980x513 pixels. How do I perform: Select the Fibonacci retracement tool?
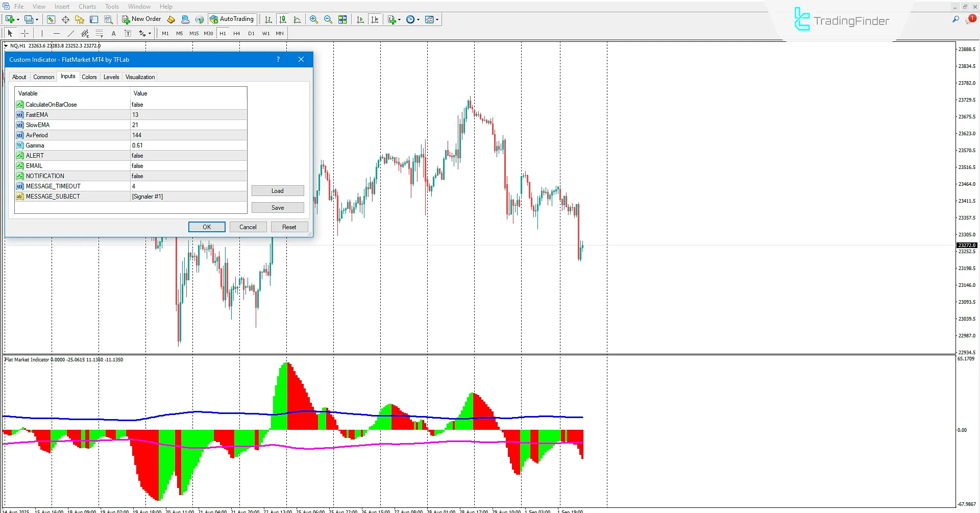(100, 33)
